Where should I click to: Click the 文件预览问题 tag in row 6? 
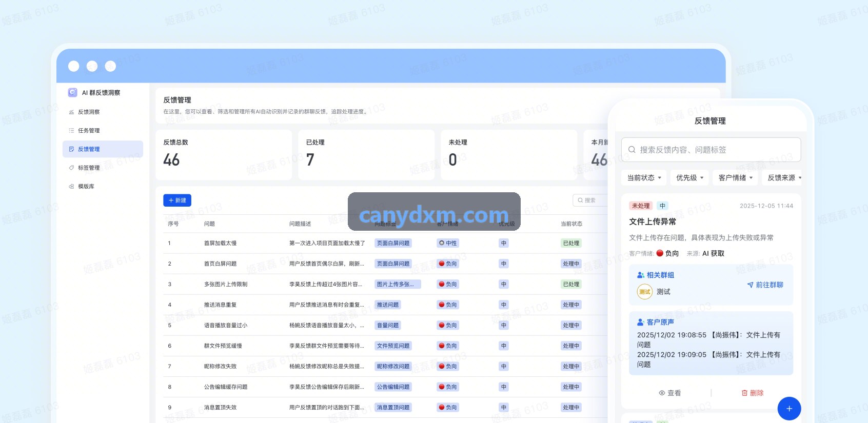coord(393,346)
